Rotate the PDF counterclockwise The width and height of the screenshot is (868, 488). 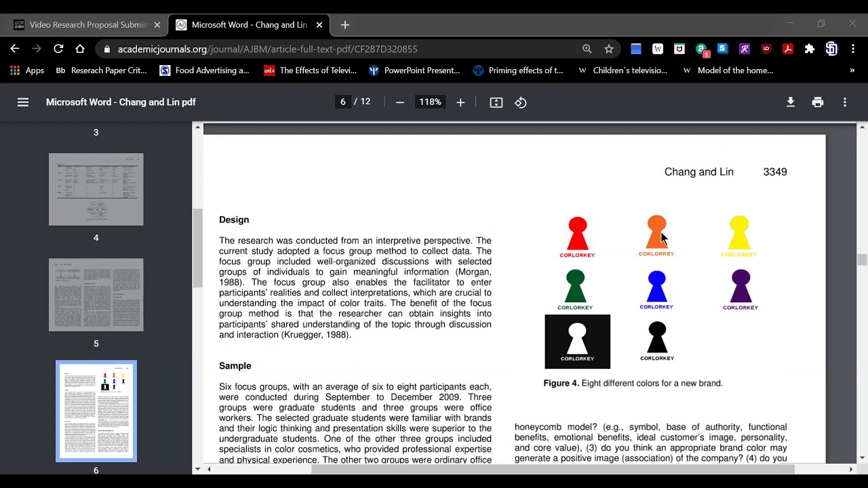pos(521,102)
